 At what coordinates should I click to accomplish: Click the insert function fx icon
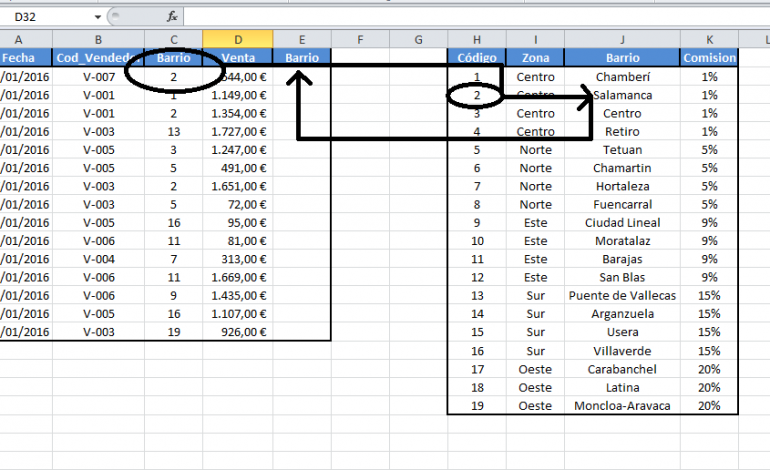pos(172,17)
